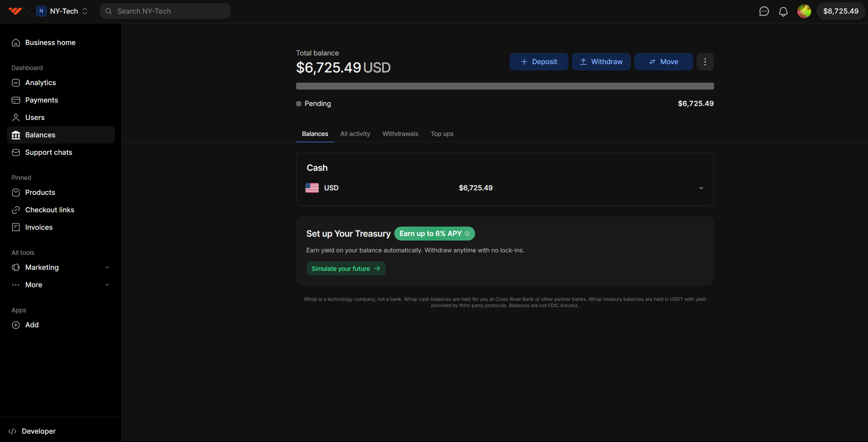The height and width of the screenshot is (442, 868).
Task: Toggle the Pending balance checkbox
Action: click(299, 104)
